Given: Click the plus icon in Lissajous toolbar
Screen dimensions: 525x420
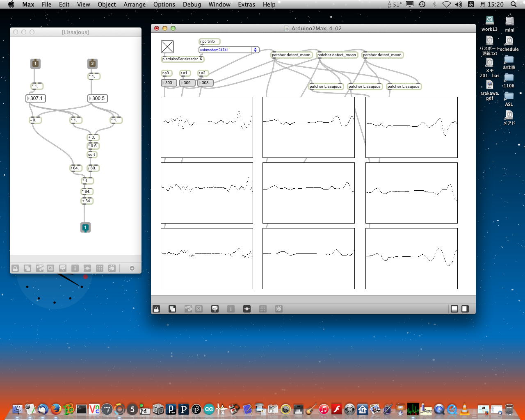Looking at the screenshot, I should (132, 268).
